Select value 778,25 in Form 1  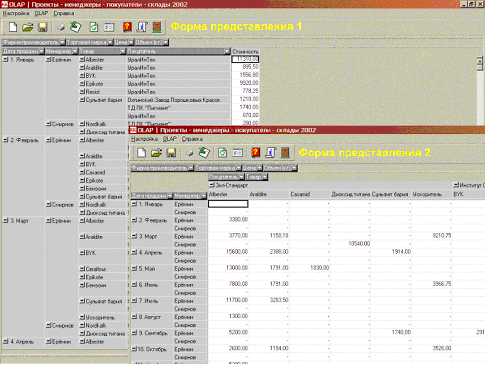point(250,91)
